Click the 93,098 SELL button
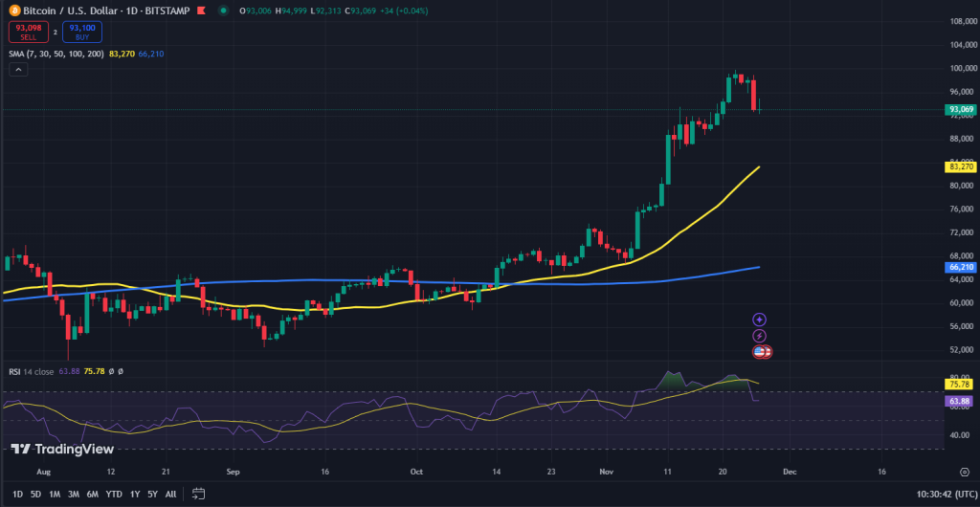 click(28, 32)
